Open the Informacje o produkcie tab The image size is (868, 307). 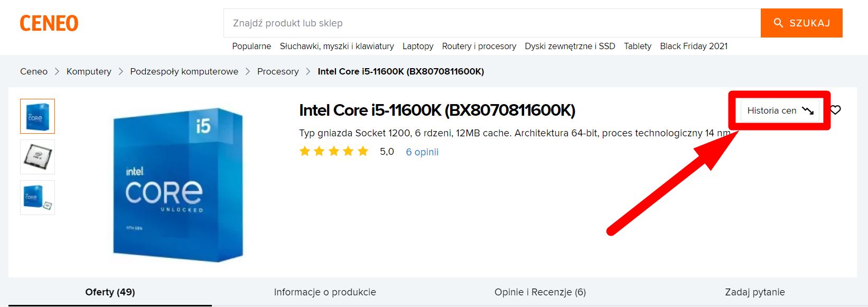[x=325, y=292]
